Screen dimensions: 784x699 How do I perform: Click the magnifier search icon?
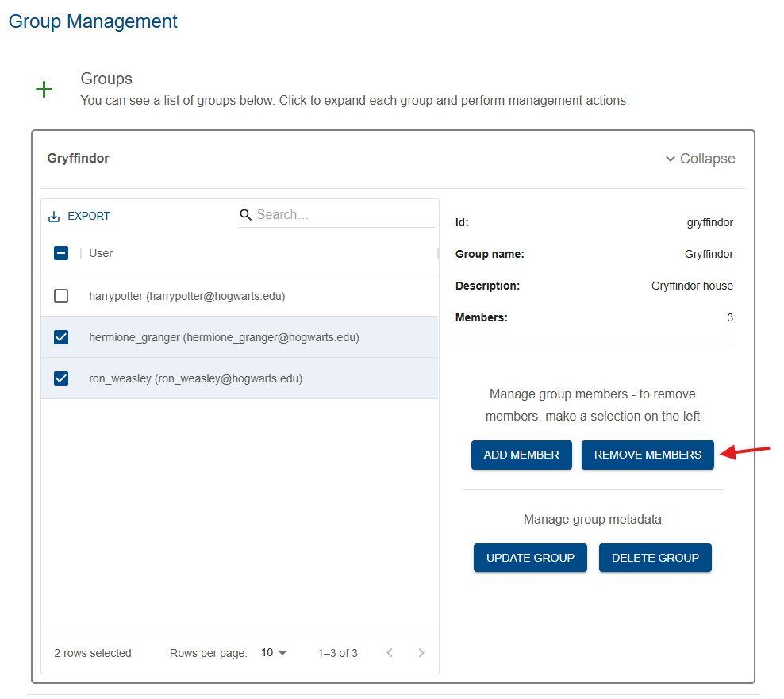tap(245, 214)
